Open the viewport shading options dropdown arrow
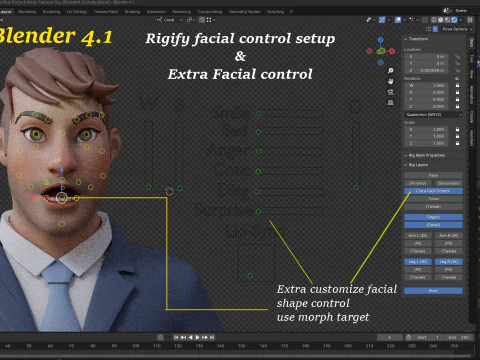This screenshot has height=360, width=480. [461, 20]
